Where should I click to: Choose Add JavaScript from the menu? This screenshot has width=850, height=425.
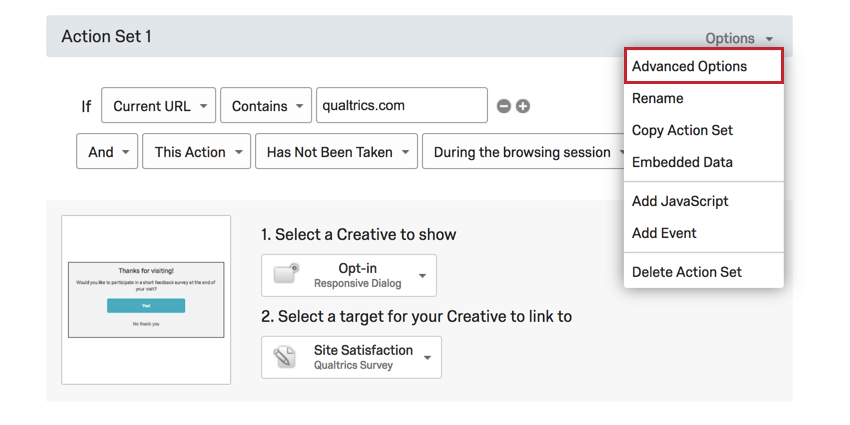[x=680, y=201]
